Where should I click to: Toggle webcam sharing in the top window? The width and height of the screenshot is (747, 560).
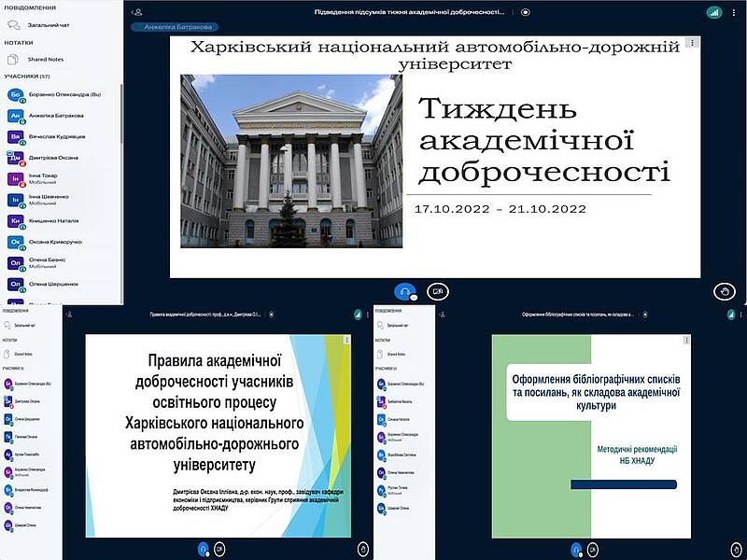(x=437, y=291)
